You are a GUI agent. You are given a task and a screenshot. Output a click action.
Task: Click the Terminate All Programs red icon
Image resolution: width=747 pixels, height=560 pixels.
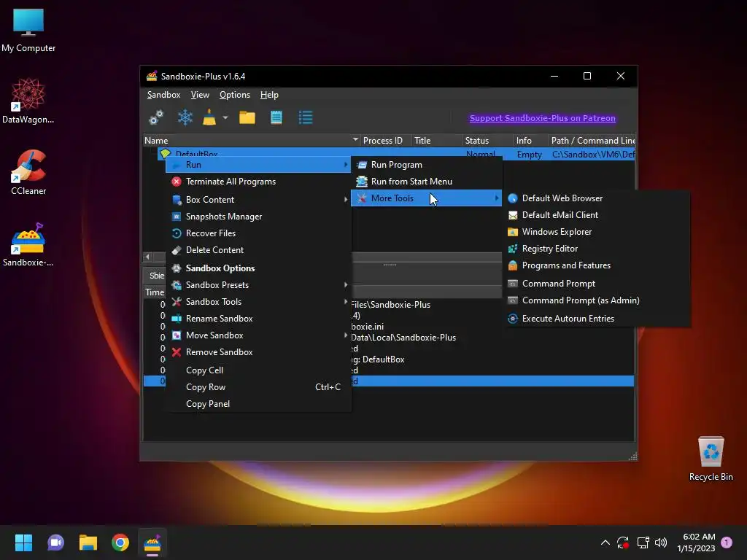[177, 182]
